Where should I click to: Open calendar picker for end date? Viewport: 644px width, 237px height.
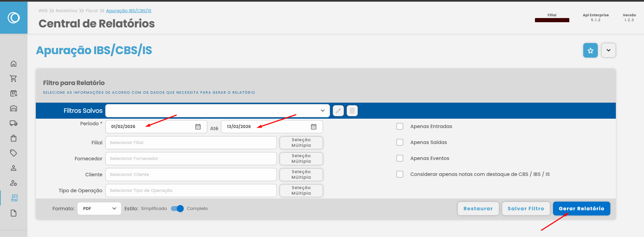(314, 127)
